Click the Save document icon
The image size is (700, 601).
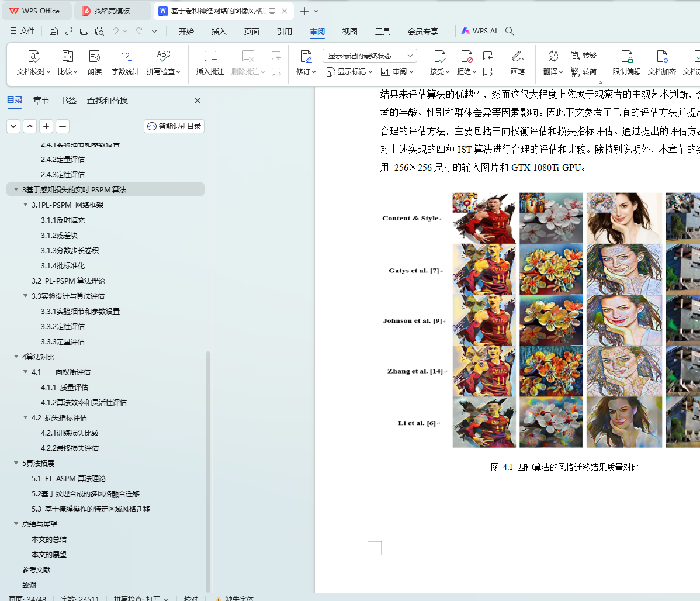tap(54, 31)
